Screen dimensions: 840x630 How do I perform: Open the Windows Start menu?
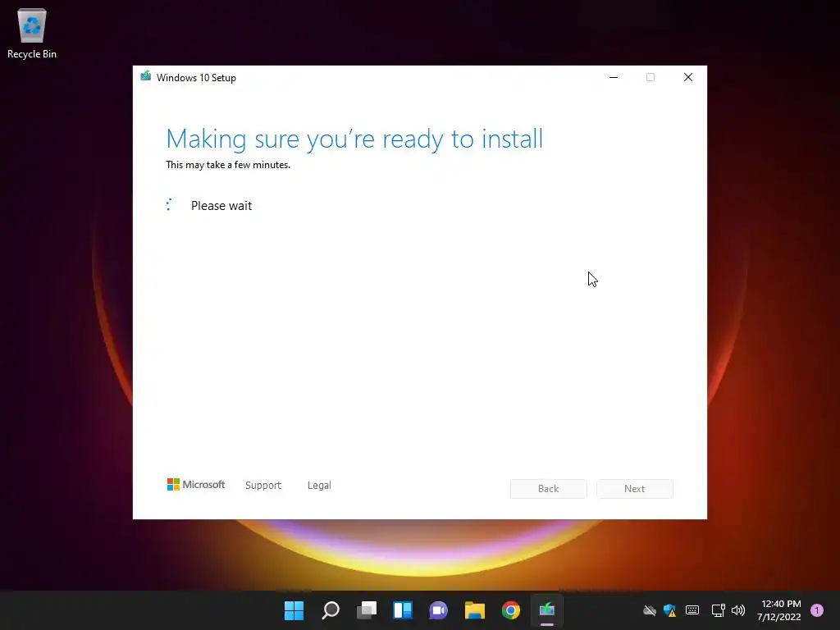pos(294,610)
